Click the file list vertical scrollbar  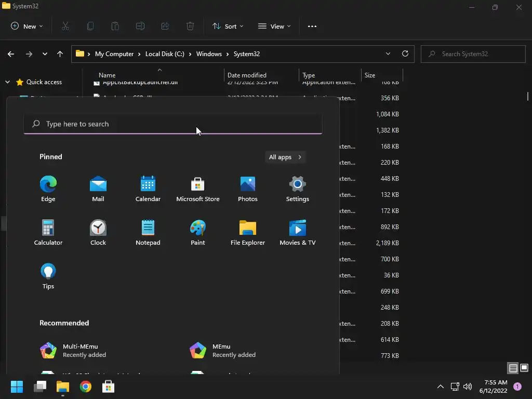pos(528,96)
